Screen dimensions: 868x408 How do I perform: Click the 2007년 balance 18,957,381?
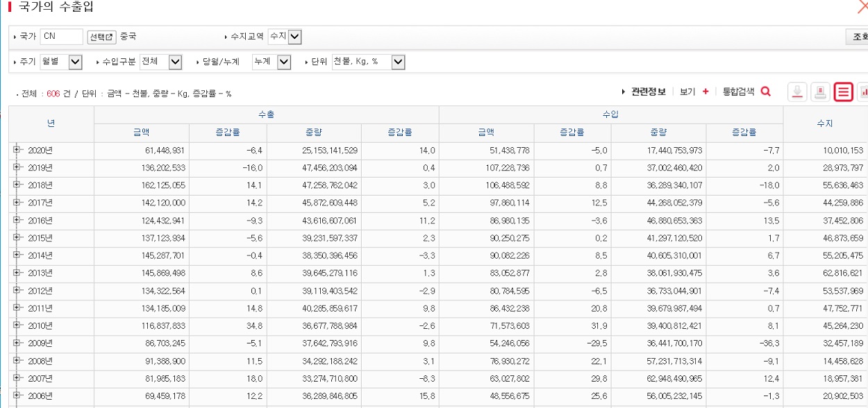tap(842, 378)
